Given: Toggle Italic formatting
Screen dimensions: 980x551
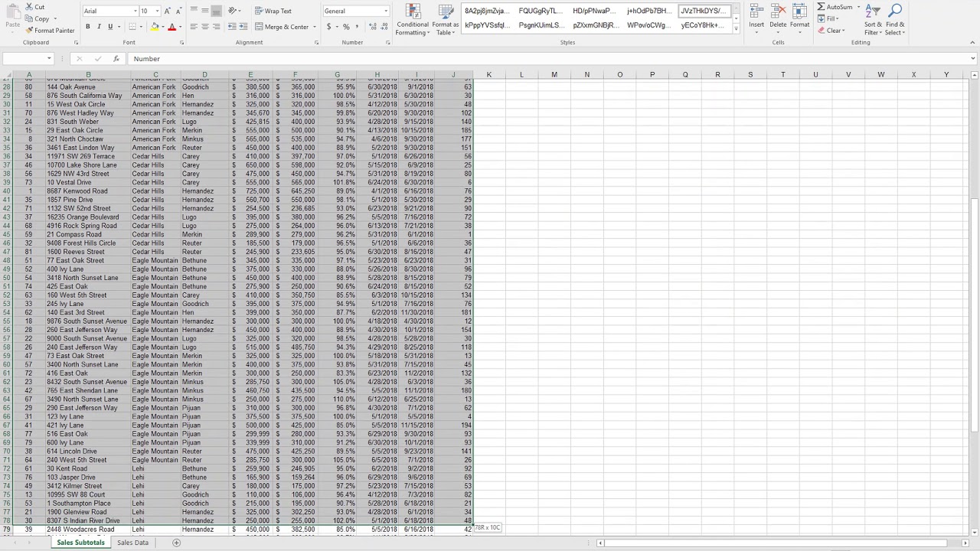Looking at the screenshot, I should pos(99,27).
